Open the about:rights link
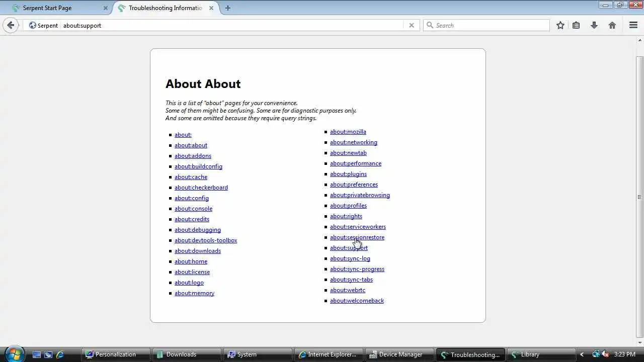This screenshot has height=362, width=644. click(x=346, y=216)
